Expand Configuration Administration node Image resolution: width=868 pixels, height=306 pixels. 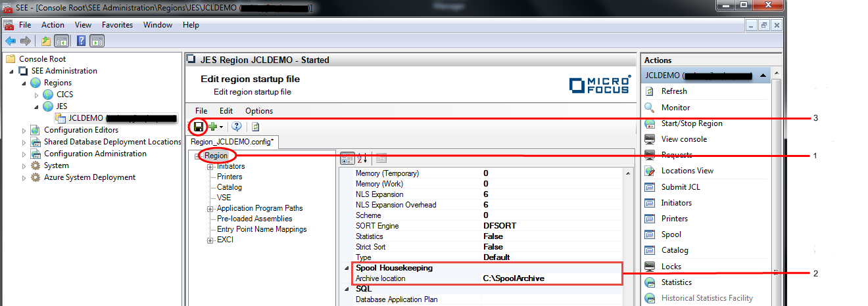point(25,154)
